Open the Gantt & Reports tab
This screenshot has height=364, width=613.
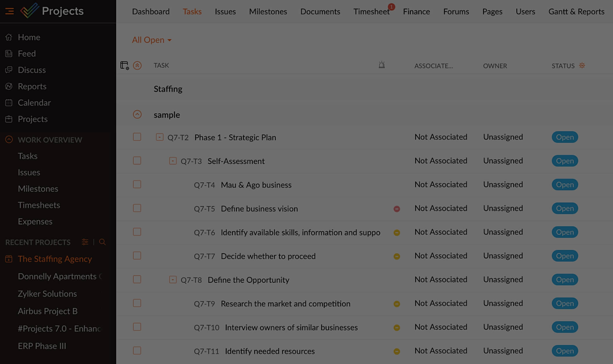coord(576,12)
